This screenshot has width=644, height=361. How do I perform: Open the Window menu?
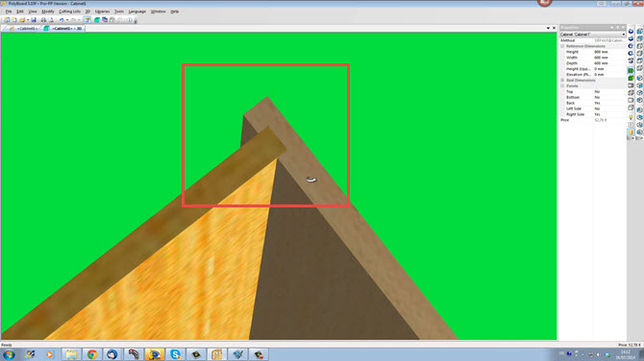[x=159, y=12]
